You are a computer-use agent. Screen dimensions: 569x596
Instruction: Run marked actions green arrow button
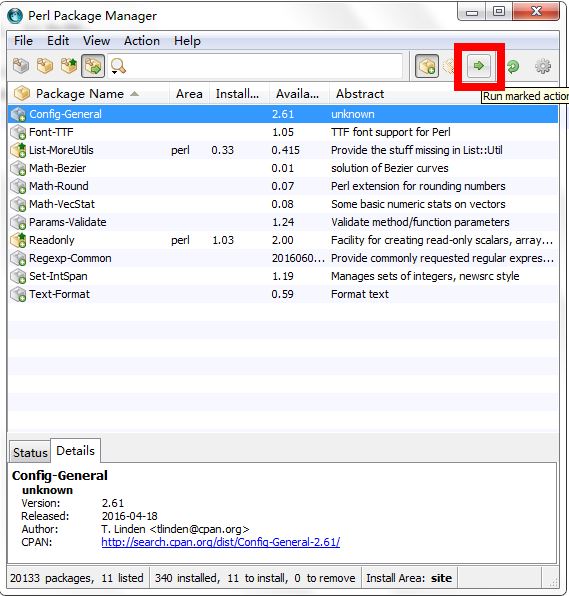click(479, 66)
